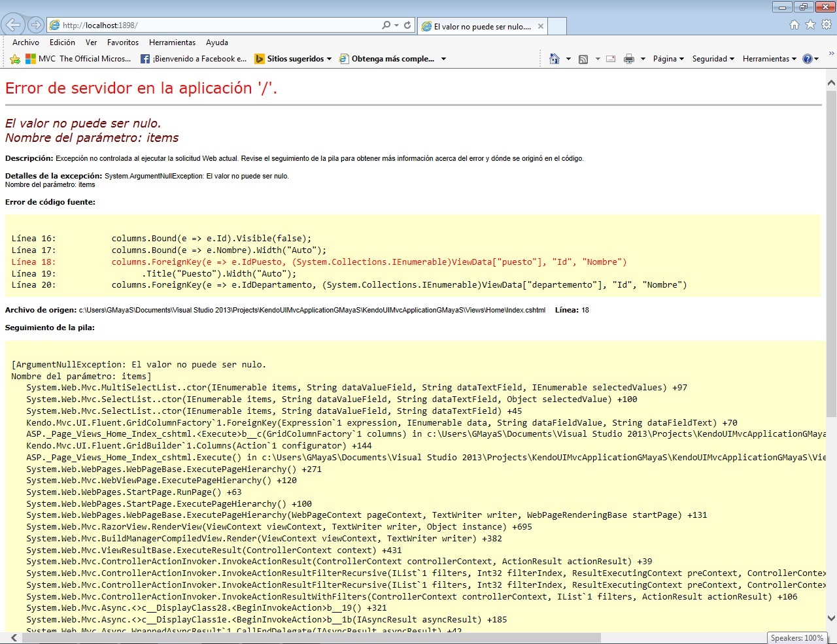Viewport: 837px width, 644px height.
Task: Click the Add to Favorites bar star icon
Action: (x=15, y=59)
